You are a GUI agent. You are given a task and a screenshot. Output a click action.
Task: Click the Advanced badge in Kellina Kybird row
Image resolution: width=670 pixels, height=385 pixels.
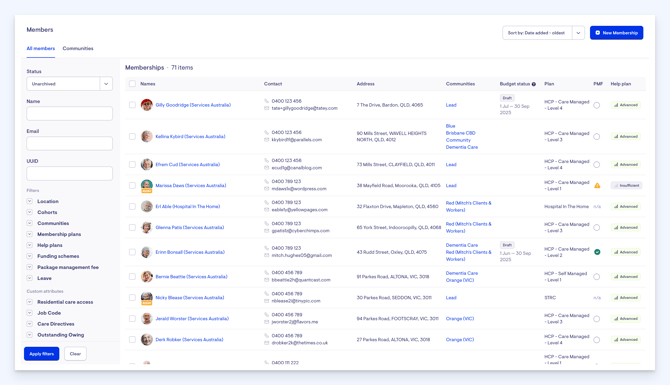click(x=626, y=136)
